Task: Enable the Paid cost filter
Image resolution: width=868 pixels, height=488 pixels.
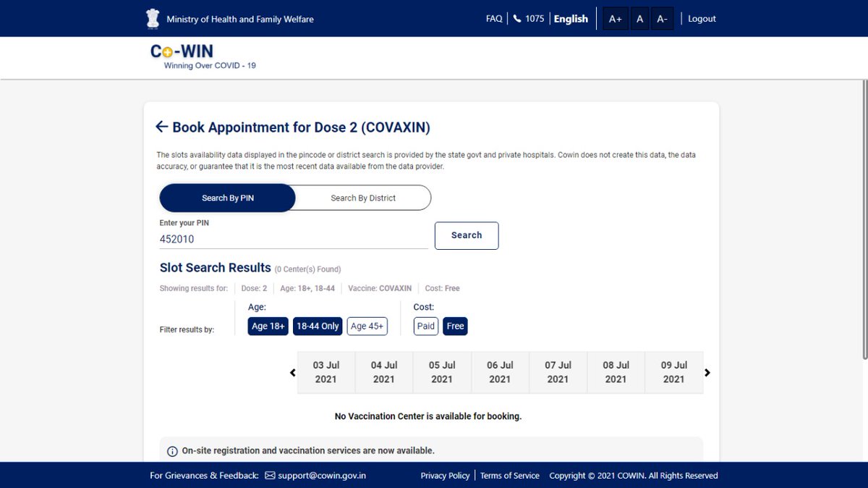Action: 426,327
